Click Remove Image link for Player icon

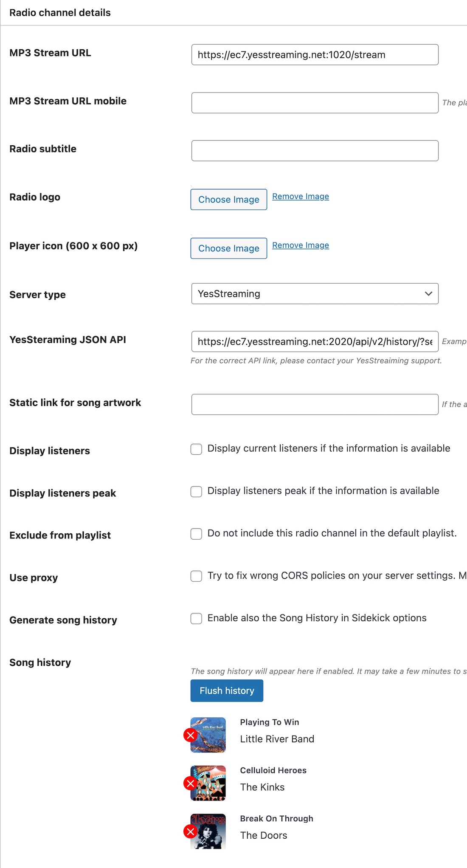(301, 245)
